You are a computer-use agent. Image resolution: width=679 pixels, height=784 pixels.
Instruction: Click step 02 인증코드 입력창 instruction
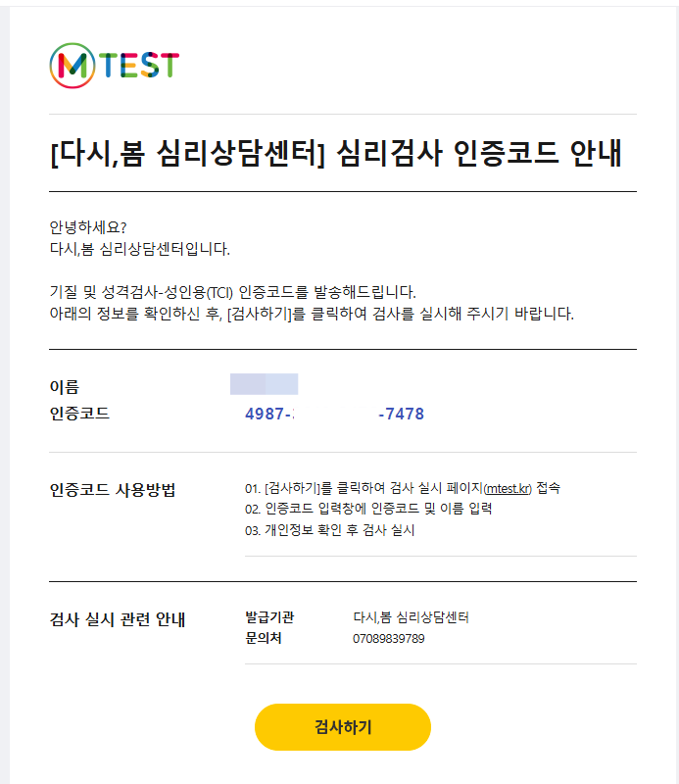pyautogui.click(x=367, y=509)
